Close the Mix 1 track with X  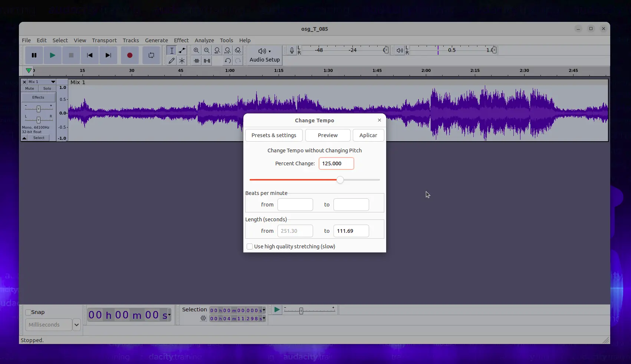(24, 82)
